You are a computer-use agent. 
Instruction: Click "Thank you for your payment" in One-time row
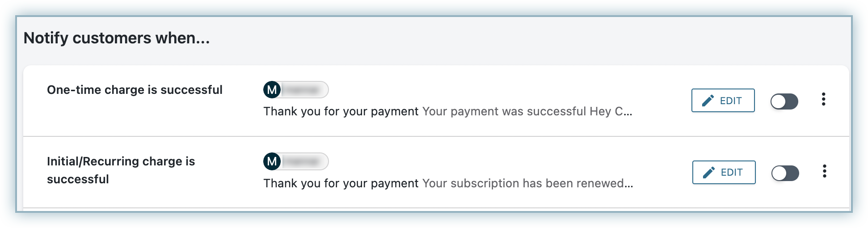tap(341, 111)
